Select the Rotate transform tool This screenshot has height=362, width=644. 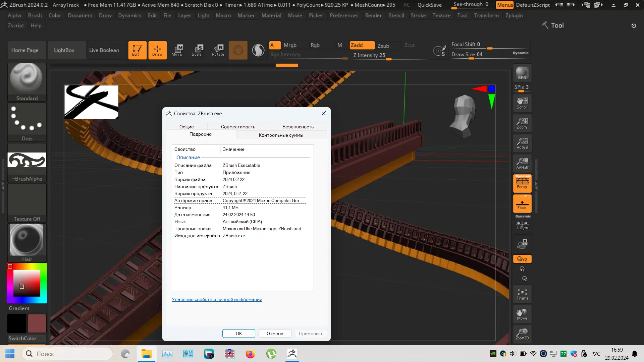[x=218, y=50]
